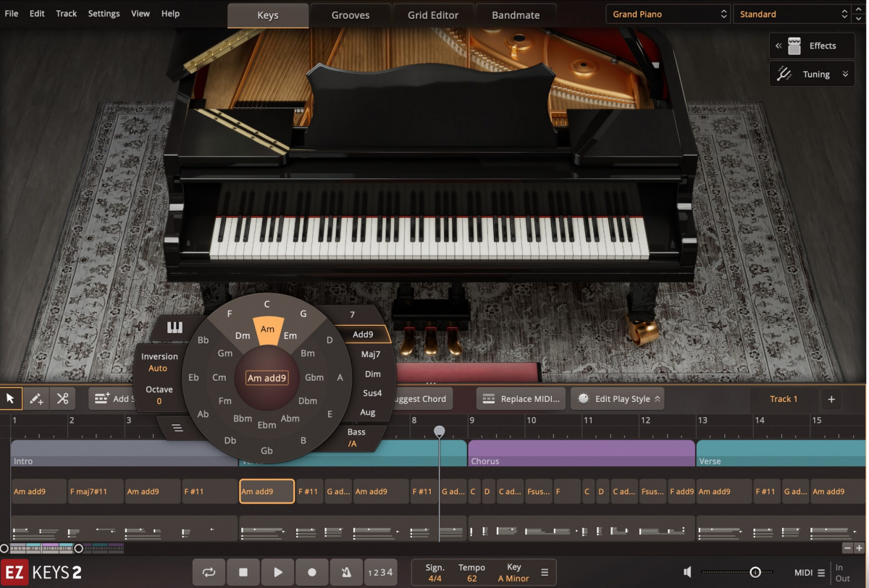Viewport: 869px width, 588px height.
Task: Toggle the 1234 count-in
Action: point(381,572)
